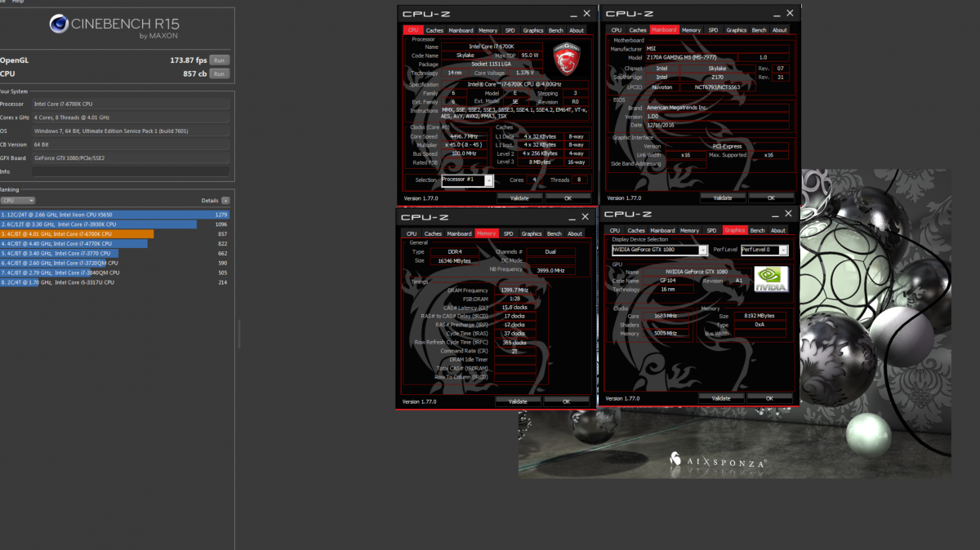980x550 pixels.
Task: Switch to CPU tab in the CPU-Z Mainboard window
Action: (x=617, y=30)
